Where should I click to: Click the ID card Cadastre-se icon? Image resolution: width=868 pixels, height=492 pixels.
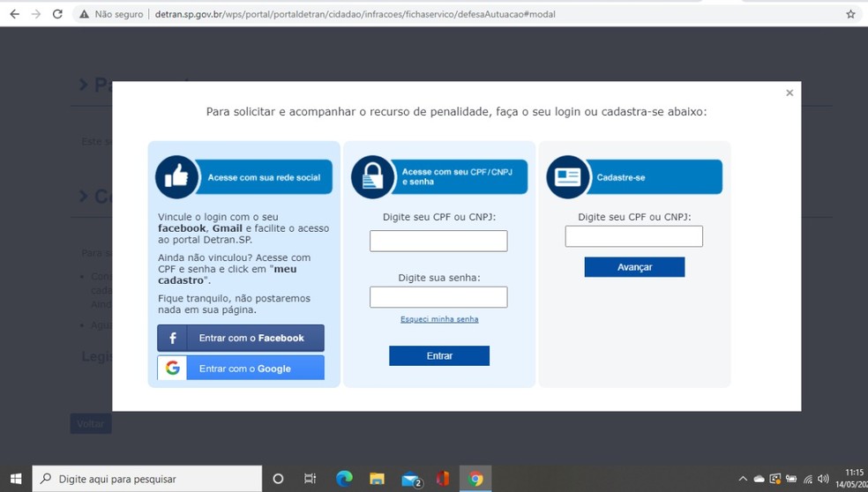[x=567, y=177]
